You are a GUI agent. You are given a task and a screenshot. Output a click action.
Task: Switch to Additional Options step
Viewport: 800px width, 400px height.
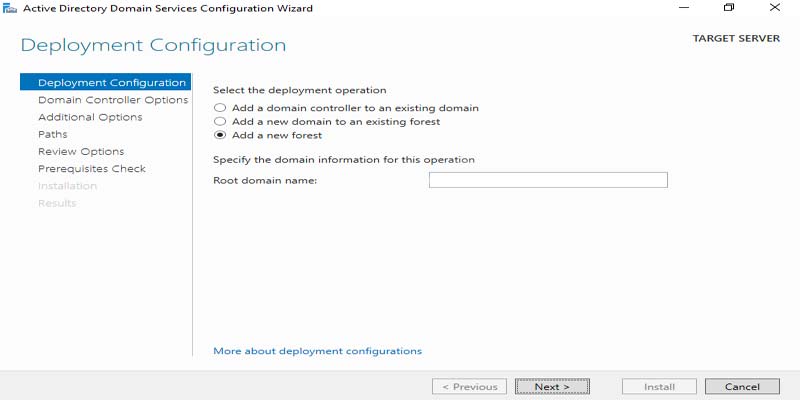pyautogui.click(x=90, y=117)
